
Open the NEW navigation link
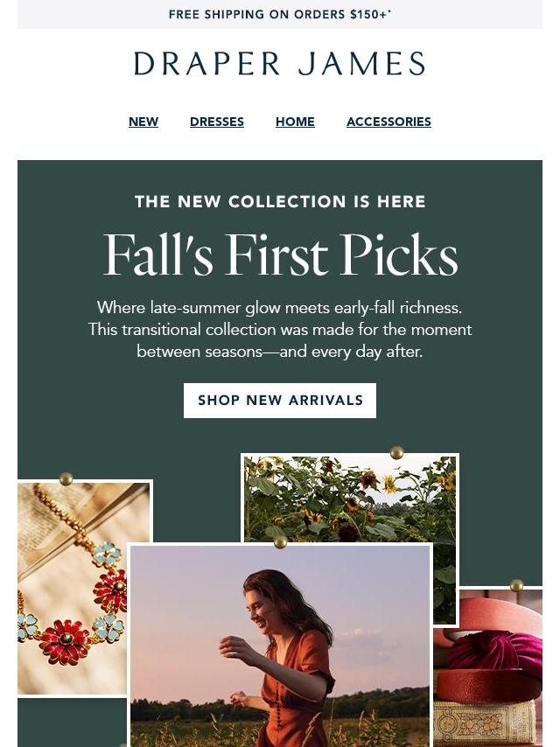point(143,122)
